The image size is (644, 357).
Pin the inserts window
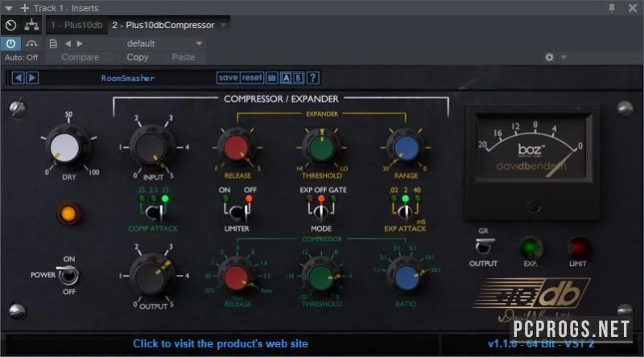tap(612, 8)
